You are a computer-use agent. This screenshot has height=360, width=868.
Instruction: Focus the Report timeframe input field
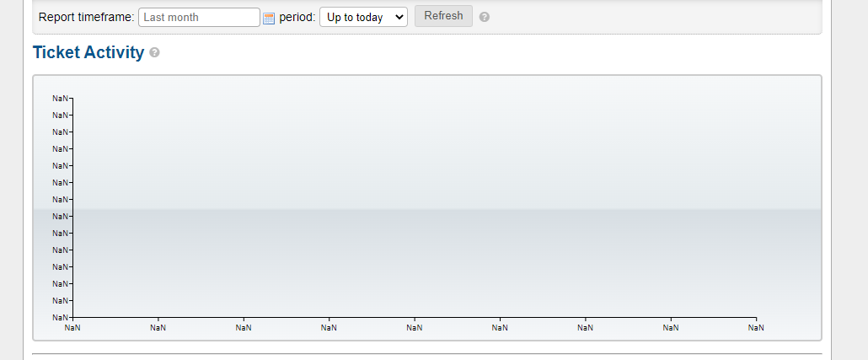(x=199, y=17)
